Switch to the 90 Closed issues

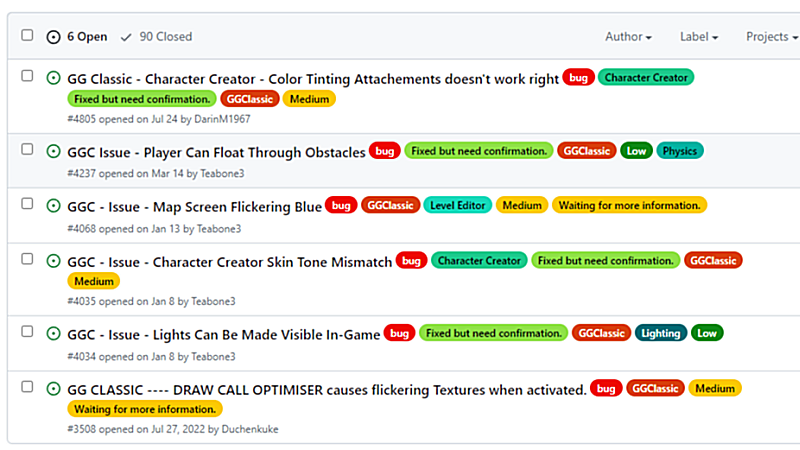[165, 37]
